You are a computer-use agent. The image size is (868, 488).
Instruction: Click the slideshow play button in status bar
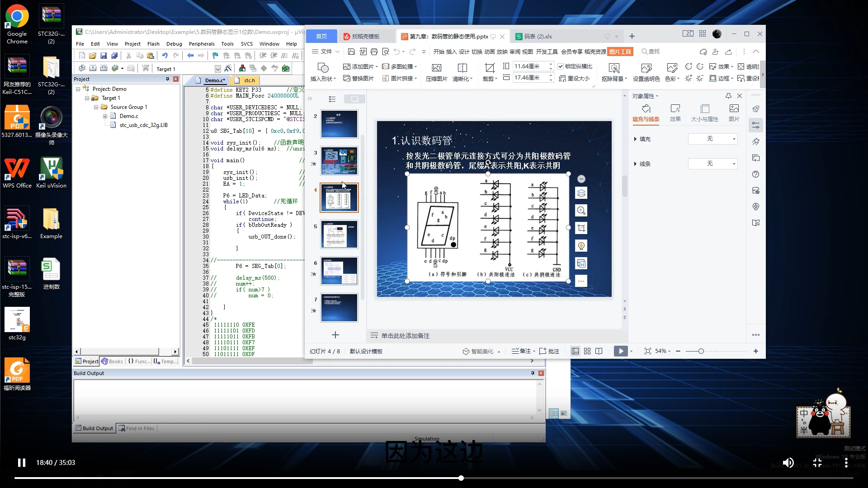pyautogui.click(x=620, y=351)
